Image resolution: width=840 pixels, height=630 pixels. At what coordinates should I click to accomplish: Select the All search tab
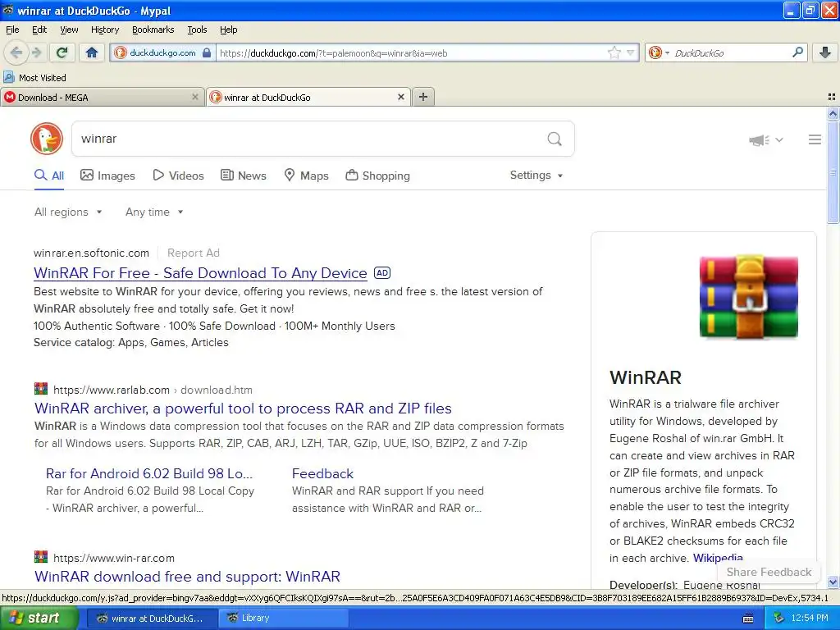click(49, 176)
